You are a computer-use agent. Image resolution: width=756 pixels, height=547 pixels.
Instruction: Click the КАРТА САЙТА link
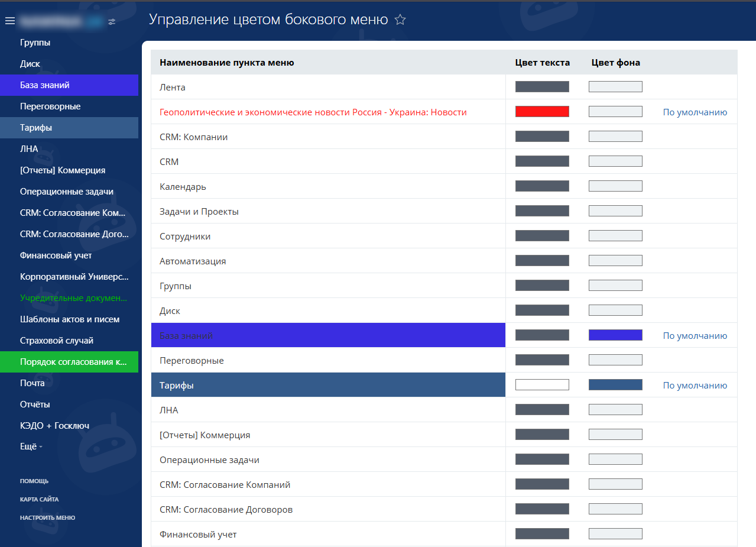click(x=39, y=499)
